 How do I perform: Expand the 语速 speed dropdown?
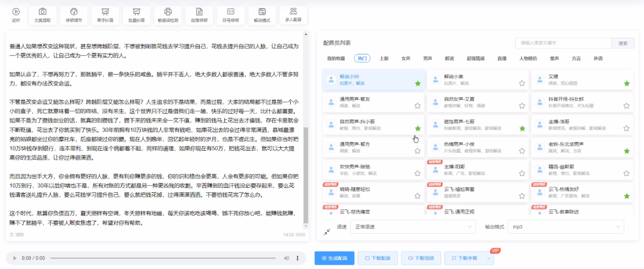pos(413,227)
